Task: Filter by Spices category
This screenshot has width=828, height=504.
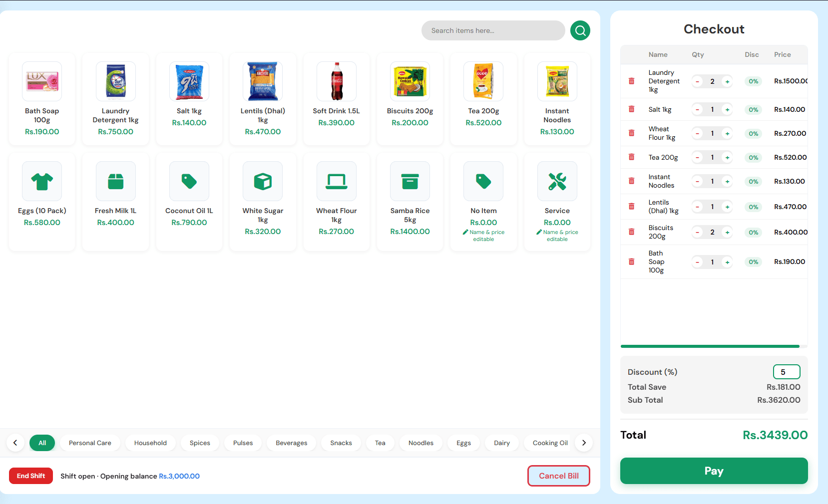Action: tap(200, 443)
